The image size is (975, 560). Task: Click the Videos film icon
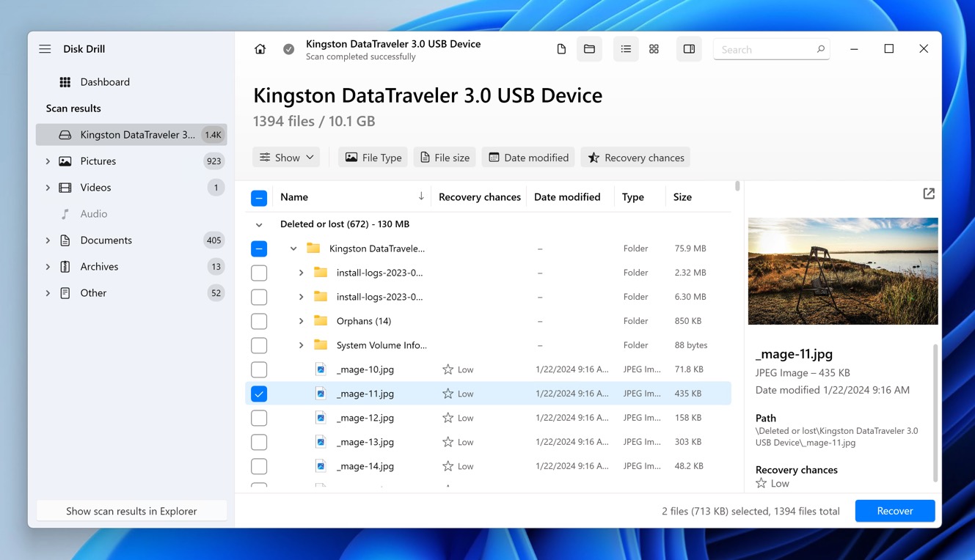(x=65, y=188)
